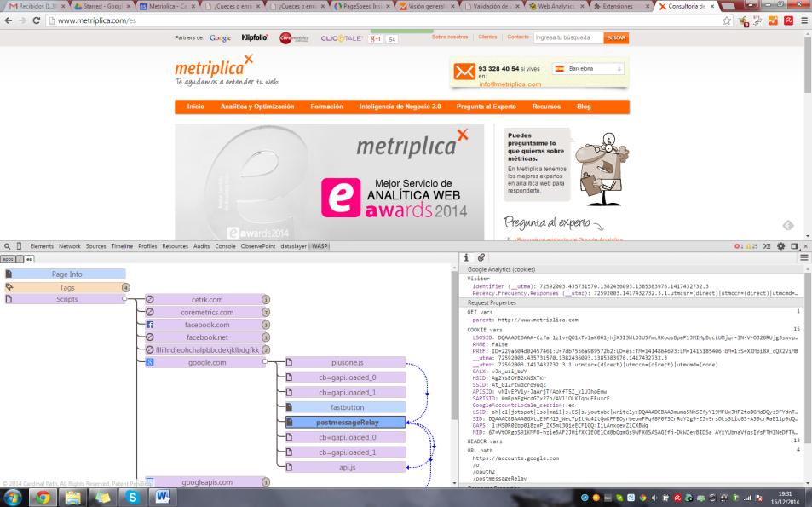Show the console drawer icon in DevTools
Image resolution: width=812 pixels, height=507 pixels.
[x=767, y=246]
